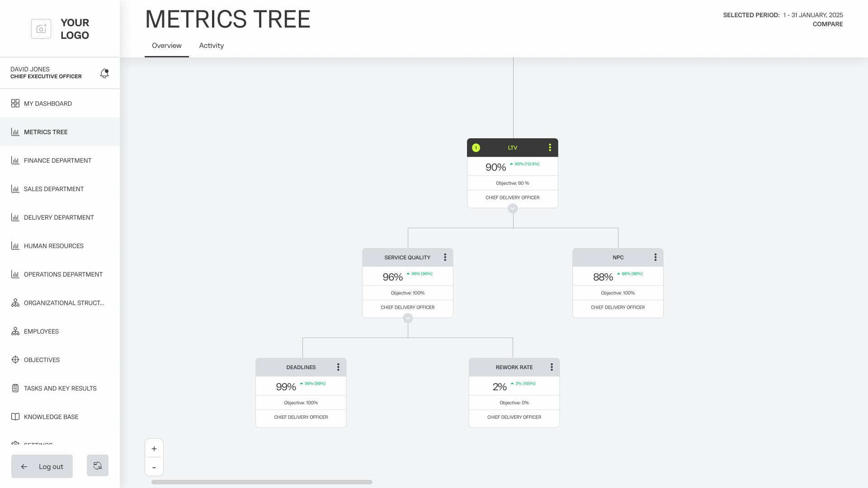Collapse the Service Quality node children

pyautogui.click(x=408, y=318)
